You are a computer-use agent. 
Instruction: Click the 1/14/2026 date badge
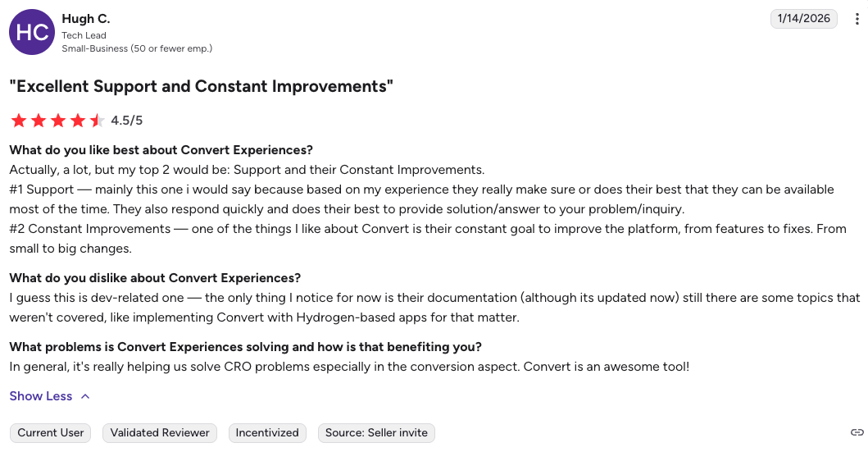[x=803, y=19]
